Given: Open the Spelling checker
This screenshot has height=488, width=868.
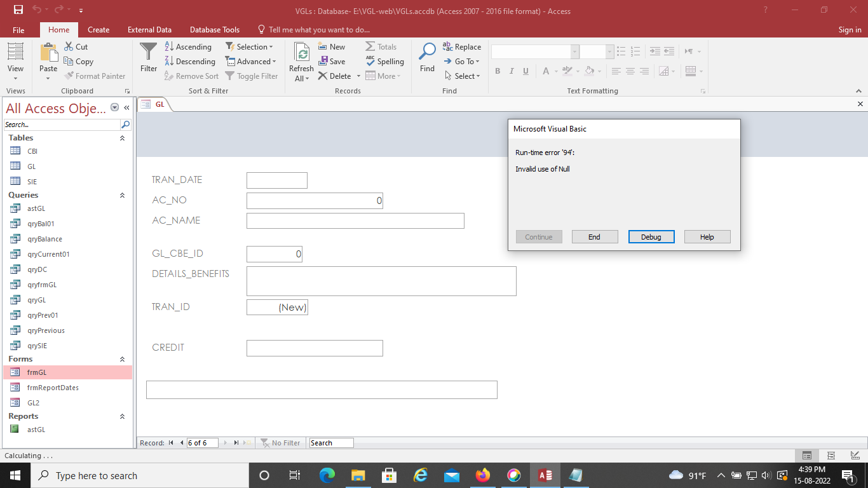Looking at the screenshot, I should 384,61.
